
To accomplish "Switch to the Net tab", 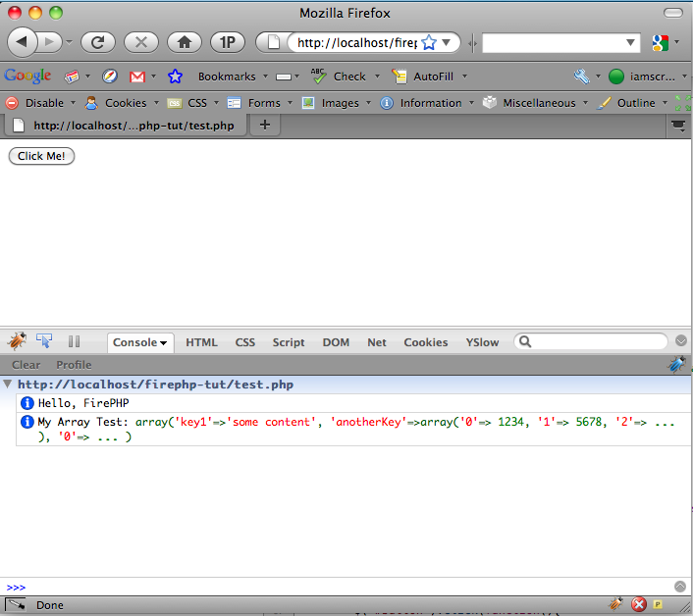I will 377,342.
